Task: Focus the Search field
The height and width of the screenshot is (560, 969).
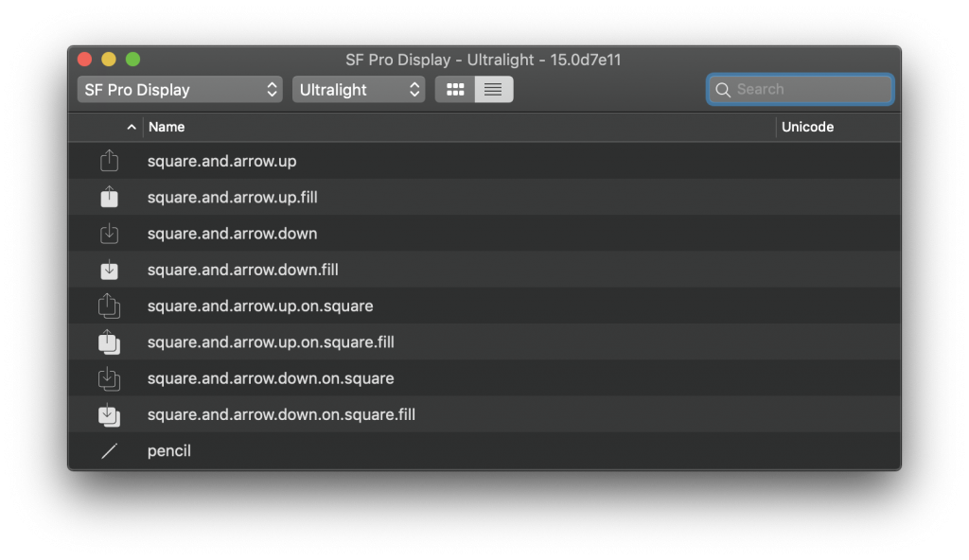Action: (801, 90)
